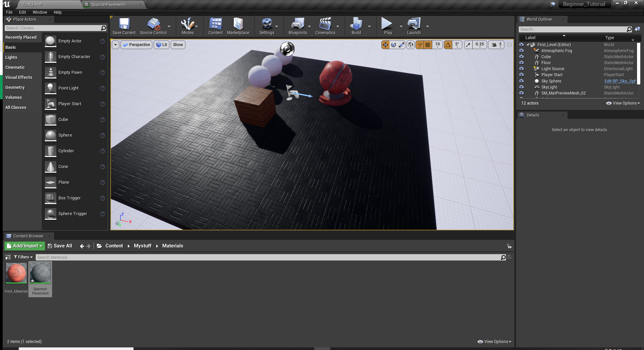The image size is (644, 350).
Task: Open the Content toolbar icon
Action: [x=215, y=26]
